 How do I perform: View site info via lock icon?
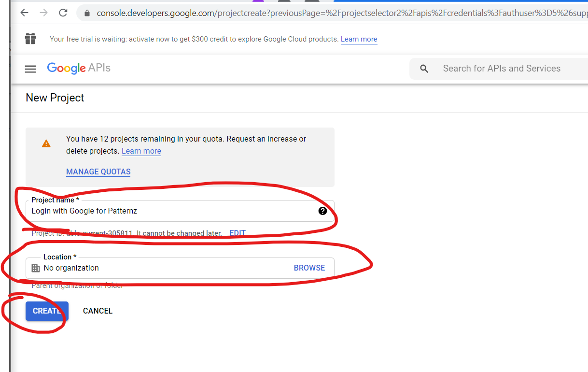point(87,13)
